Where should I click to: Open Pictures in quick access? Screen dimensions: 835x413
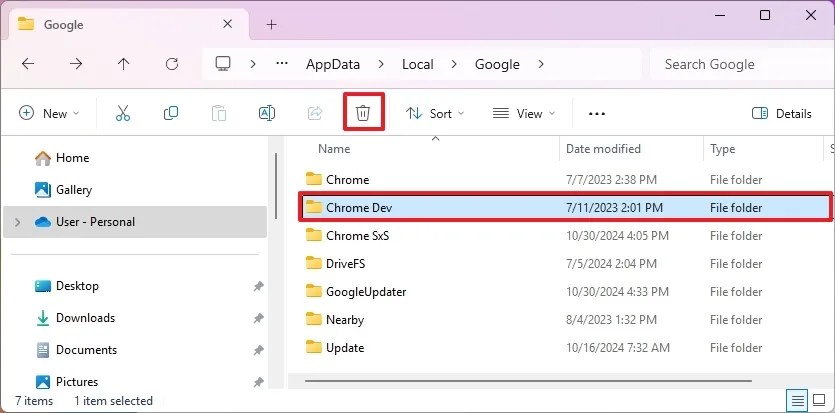pos(67,382)
